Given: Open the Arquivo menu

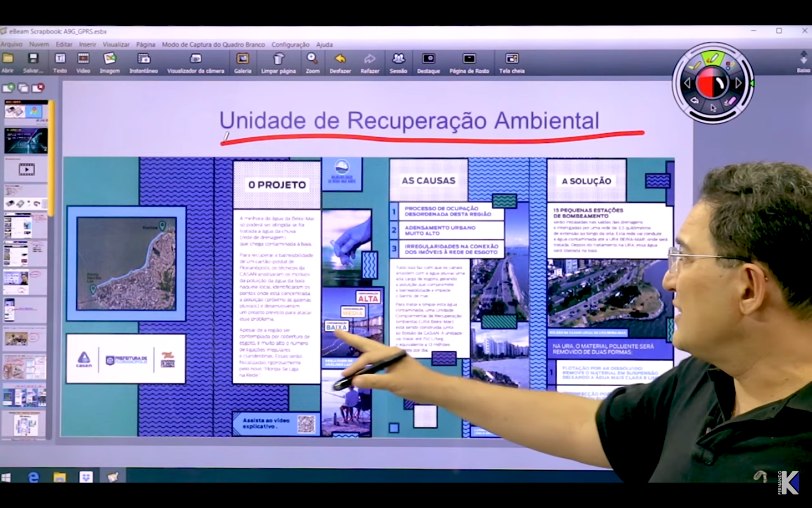Looking at the screenshot, I should coord(11,44).
